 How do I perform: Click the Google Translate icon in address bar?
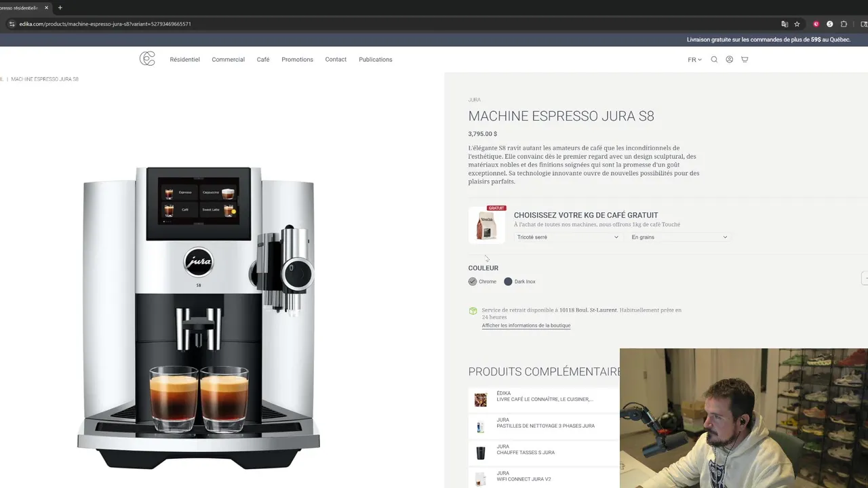tap(785, 24)
